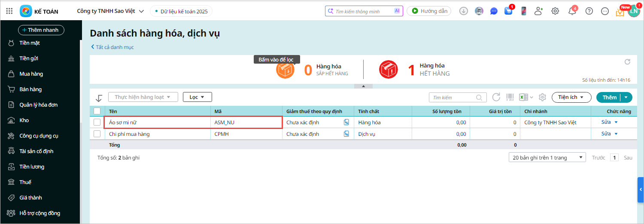Click the tax reduction icon for Áo sơ mi nữ

[x=346, y=122]
